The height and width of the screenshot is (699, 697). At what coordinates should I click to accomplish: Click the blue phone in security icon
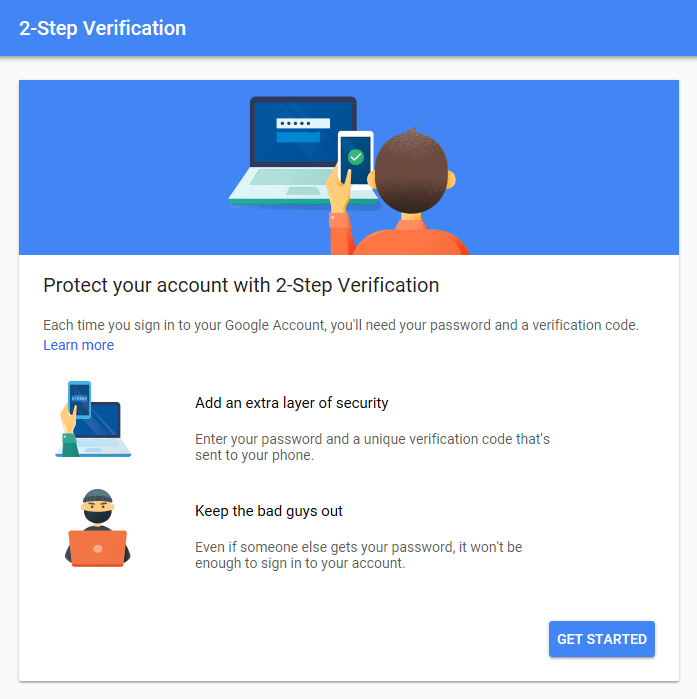tap(80, 399)
